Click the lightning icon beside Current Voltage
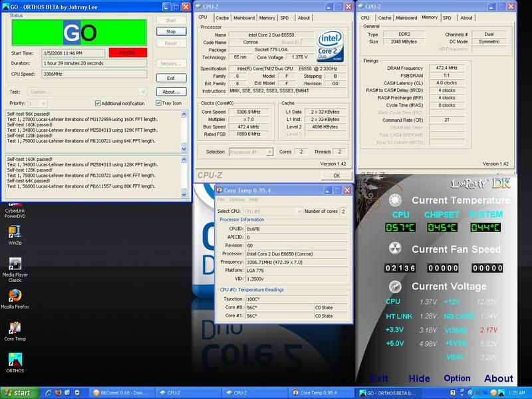532x399 pixels. pyautogui.click(x=395, y=287)
